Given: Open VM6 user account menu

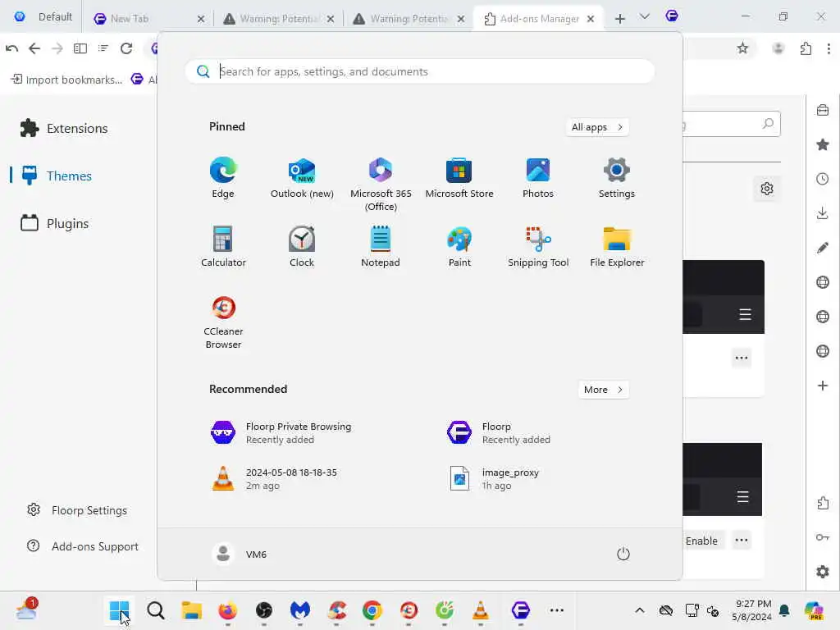Looking at the screenshot, I should click(x=240, y=554).
